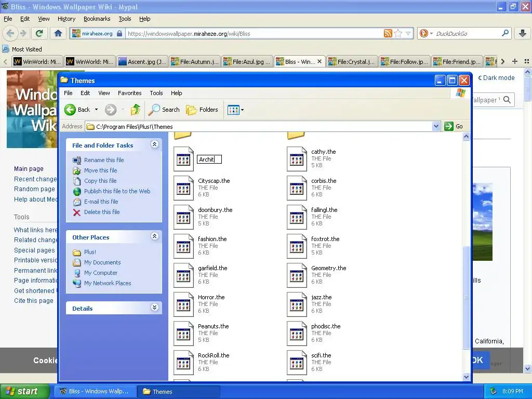The width and height of the screenshot is (532, 399).
Task: Toggle Dark mode on the wiki page
Action: click(x=496, y=78)
